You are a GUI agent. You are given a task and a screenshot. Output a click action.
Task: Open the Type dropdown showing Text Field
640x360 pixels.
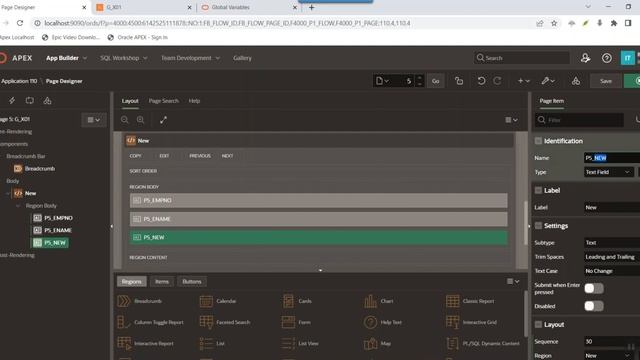[609, 172]
